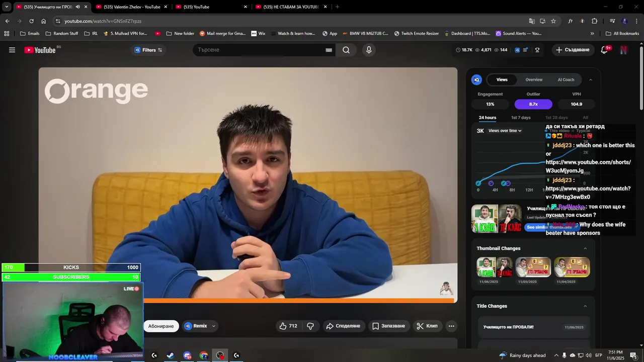Image resolution: width=644 pixels, height=362 pixels.
Task: Switch to the НЕ СТАВАМ ЗА YOUTUBE tab
Action: tap(291, 7)
